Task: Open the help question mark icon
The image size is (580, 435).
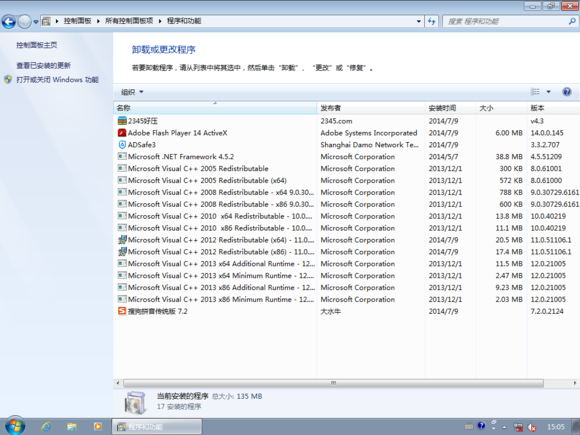Action: [x=566, y=92]
